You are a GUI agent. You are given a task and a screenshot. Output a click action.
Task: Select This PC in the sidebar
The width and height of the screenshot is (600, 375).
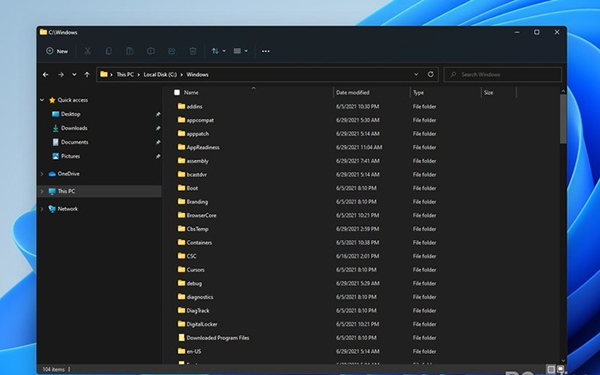66,191
